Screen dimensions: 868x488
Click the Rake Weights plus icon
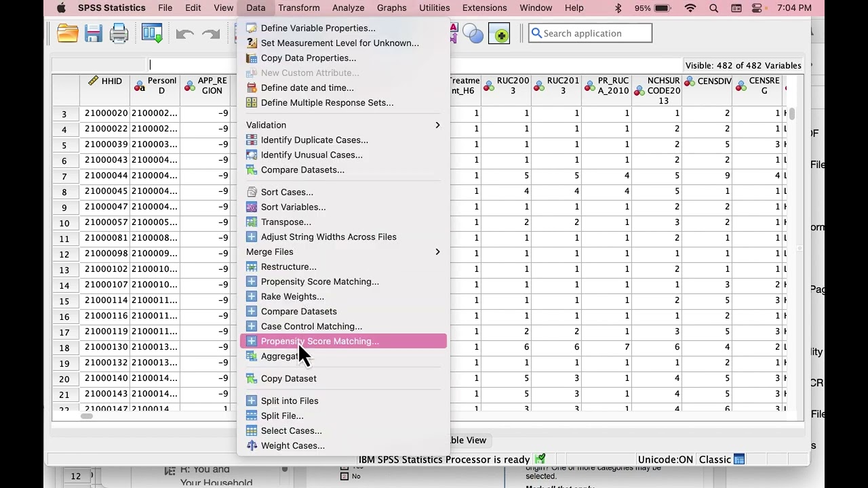pos(252,296)
